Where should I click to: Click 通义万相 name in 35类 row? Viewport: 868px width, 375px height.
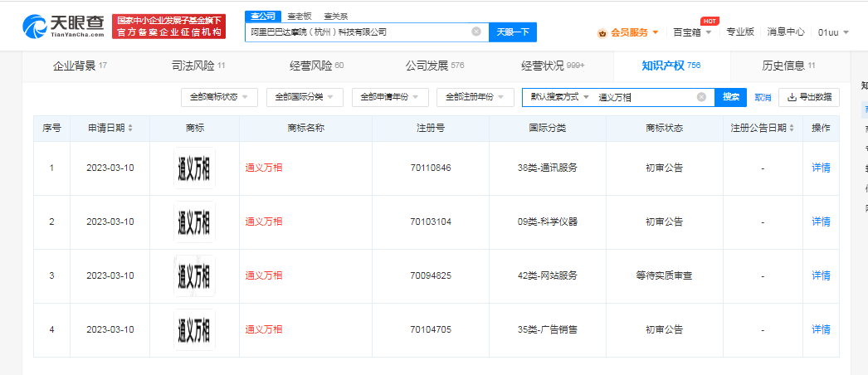pyautogui.click(x=264, y=329)
